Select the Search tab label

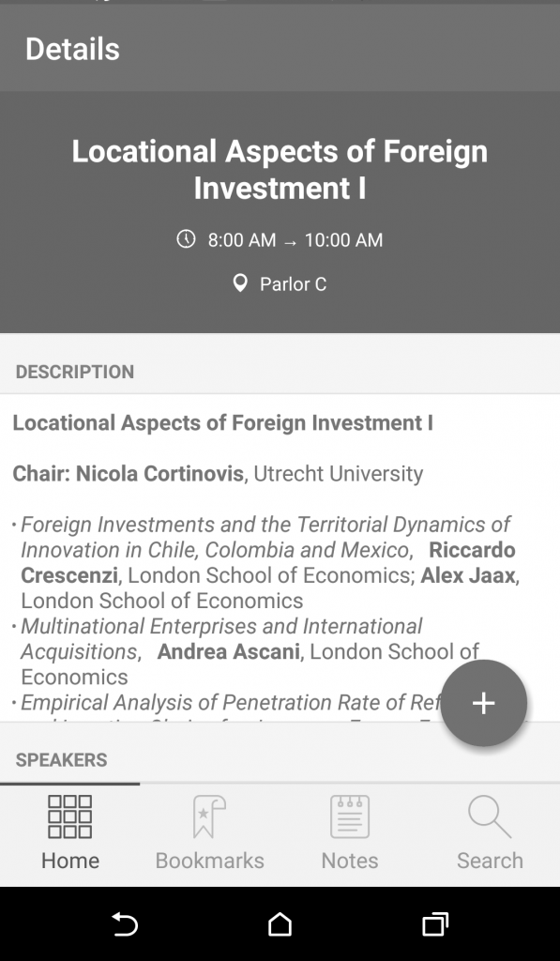pyautogui.click(x=491, y=861)
